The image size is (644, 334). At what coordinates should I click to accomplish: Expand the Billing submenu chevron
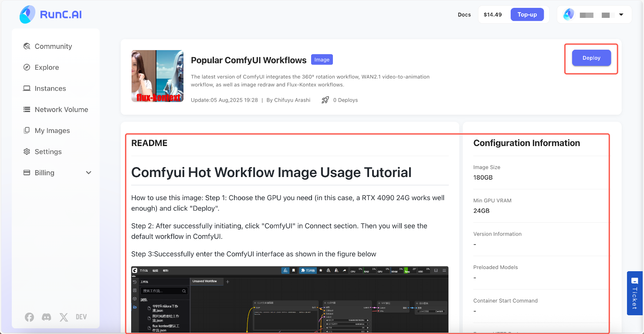point(88,173)
